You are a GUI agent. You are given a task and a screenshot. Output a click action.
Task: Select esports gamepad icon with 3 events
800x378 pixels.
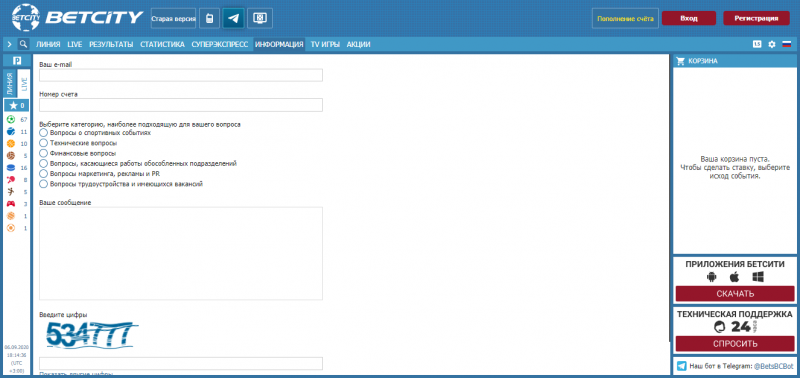tap(11, 204)
